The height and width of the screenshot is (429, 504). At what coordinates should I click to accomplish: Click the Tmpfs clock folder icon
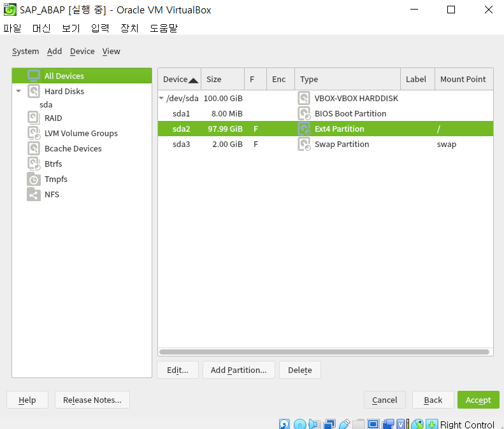(x=34, y=179)
